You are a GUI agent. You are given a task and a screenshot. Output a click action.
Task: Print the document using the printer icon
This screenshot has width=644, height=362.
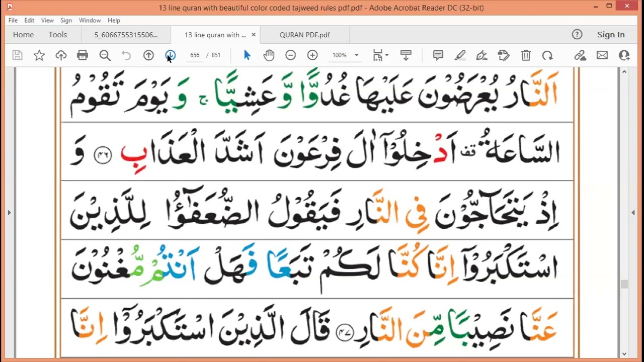pos(83,55)
